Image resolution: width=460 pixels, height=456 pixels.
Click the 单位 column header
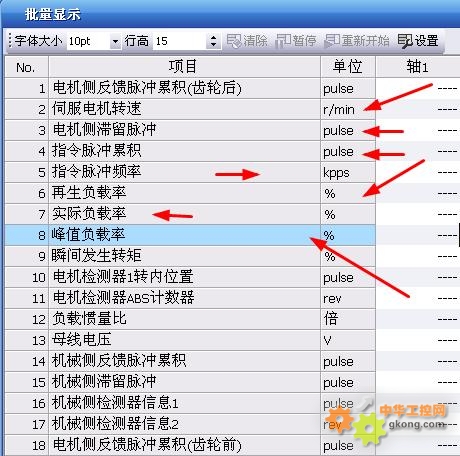[348, 67]
